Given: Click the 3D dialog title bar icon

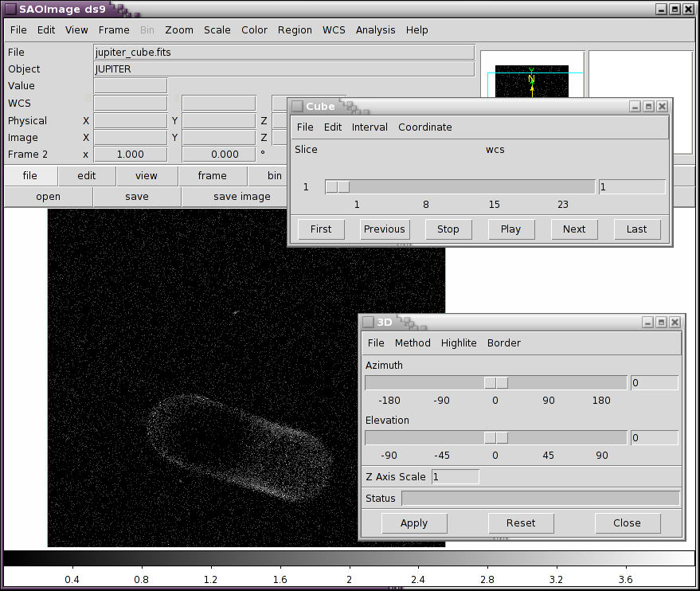Looking at the screenshot, I should 368,322.
